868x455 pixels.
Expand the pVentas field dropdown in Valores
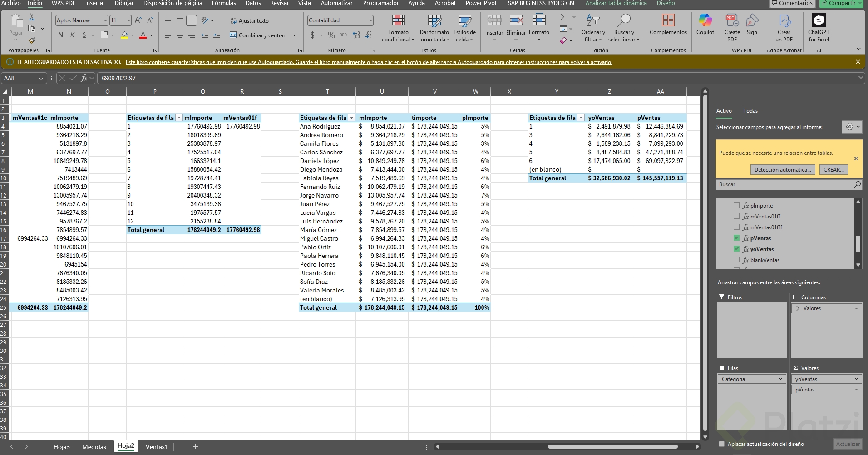(856, 390)
